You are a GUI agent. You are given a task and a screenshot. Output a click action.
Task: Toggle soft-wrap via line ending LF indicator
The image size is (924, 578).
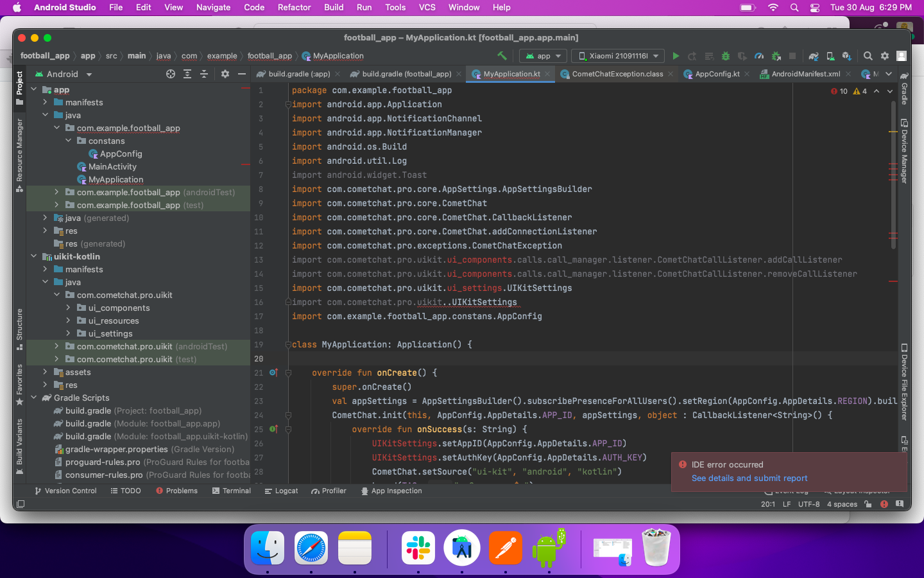click(x=786, y=504)
